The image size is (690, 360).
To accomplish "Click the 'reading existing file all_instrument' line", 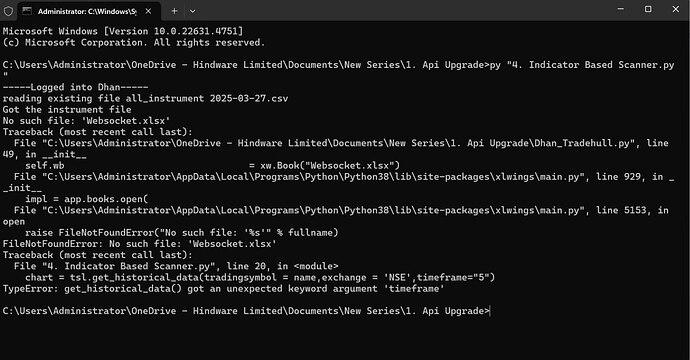I will pyautogui.click(x=145, y=99).
